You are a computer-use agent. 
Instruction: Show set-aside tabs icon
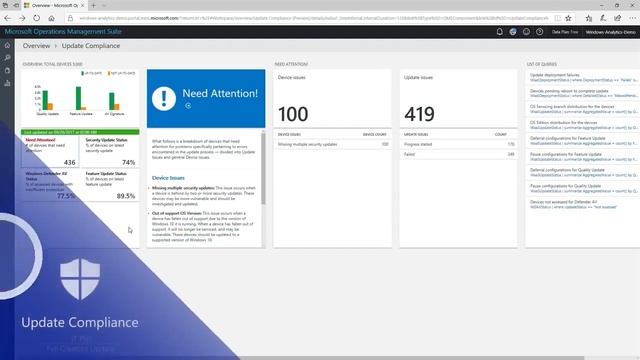tap(5, 5)
